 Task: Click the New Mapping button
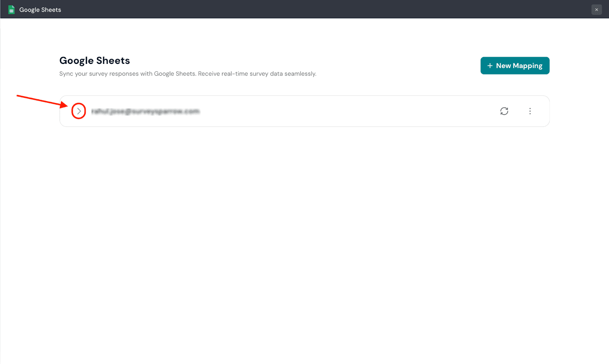[515, 66]
